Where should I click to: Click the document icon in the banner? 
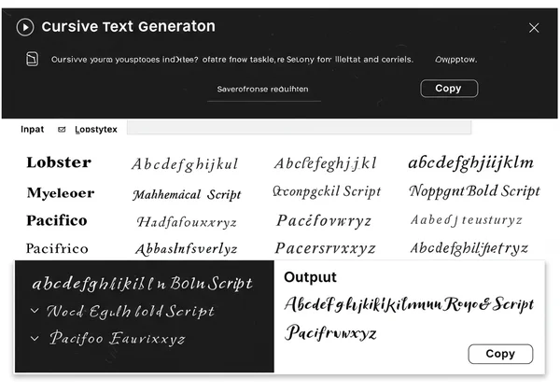[x=32, y=59]
